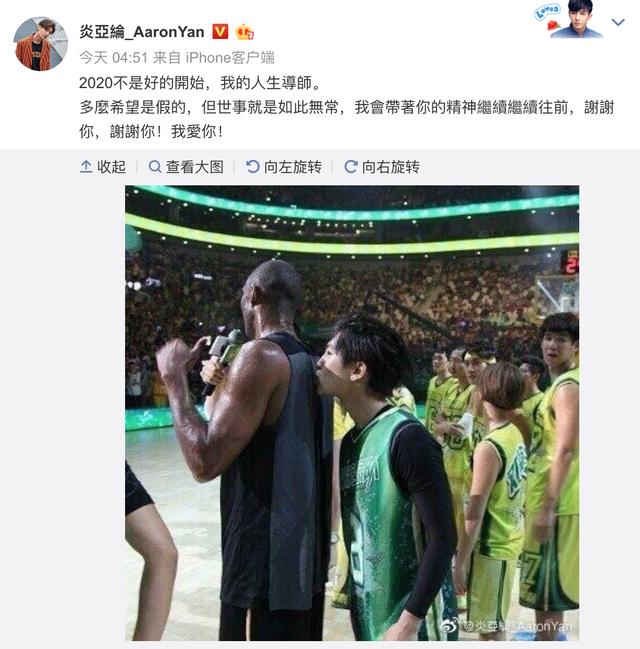Click the 收起 collapse text
The width and height of the screenshot is (640, 649).
pyautogui.click(x=111, y=167)
